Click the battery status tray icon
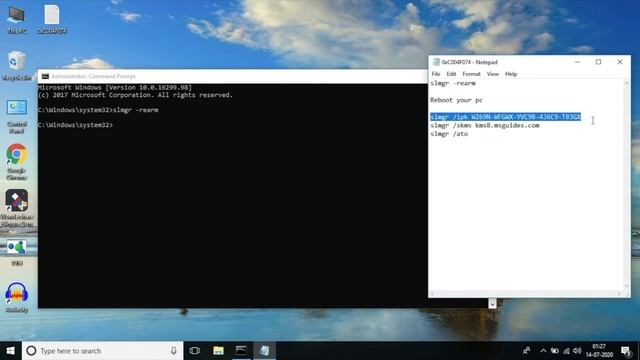Image resolution: width=640 pixels, height=360 pixels. coord(554,351)
